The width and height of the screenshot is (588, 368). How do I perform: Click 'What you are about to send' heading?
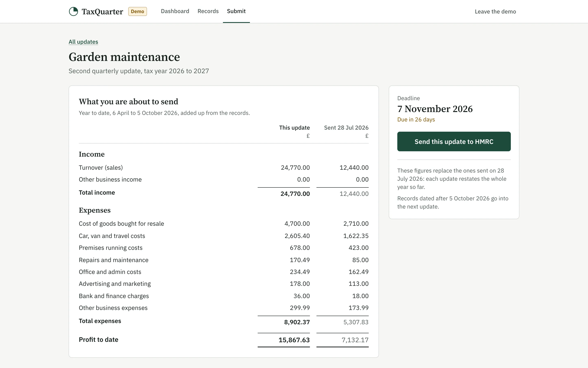point(128,101)
